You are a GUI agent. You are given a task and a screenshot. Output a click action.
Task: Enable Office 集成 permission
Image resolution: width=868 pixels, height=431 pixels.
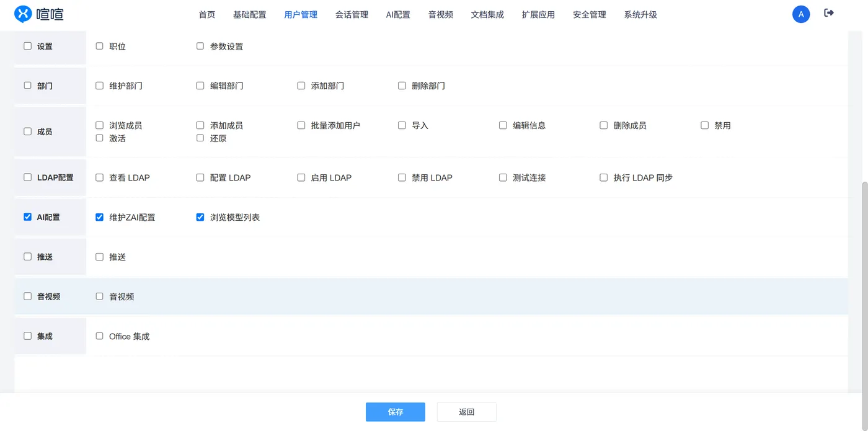click(99, 336)
